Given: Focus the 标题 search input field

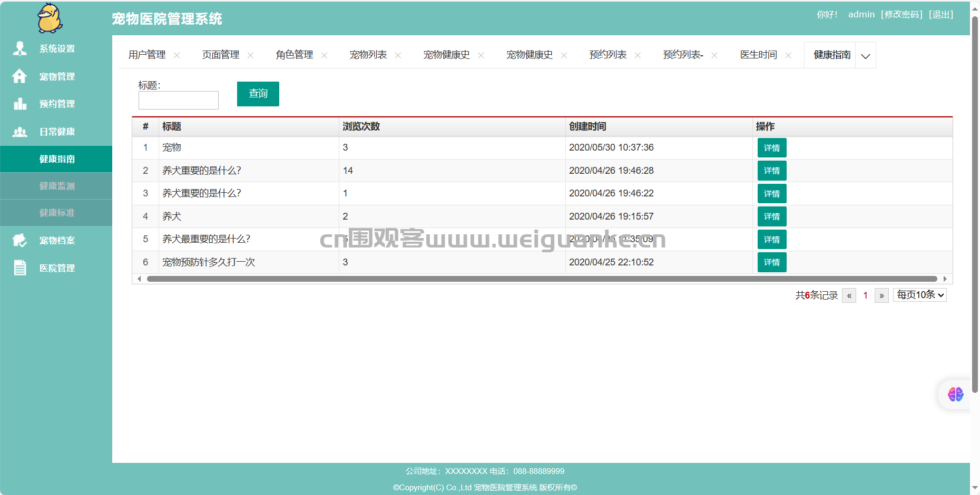Looking at the screenshot, I should click(179, 100).
